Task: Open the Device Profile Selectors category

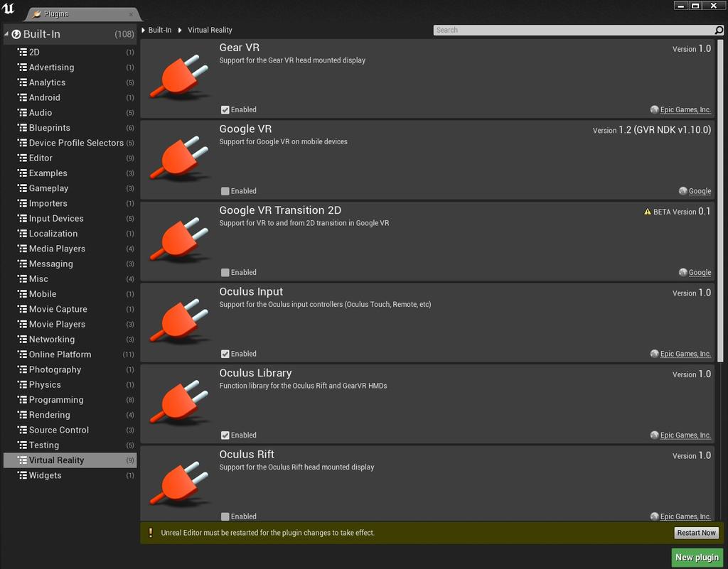Action: click(x=70, y=143)
